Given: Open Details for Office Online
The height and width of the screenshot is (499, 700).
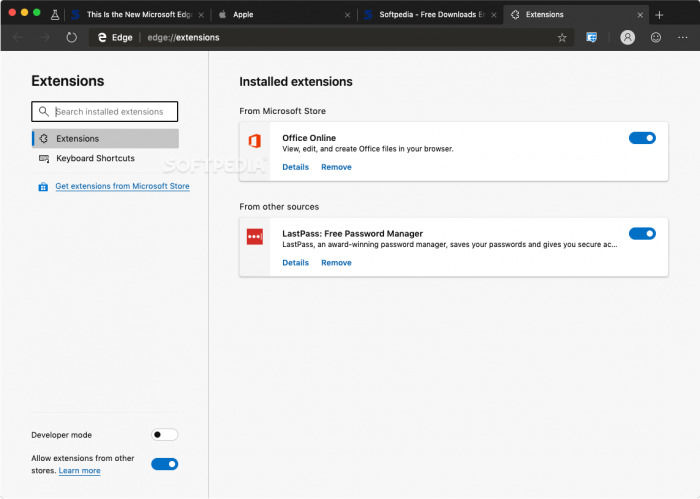Looking at the screenshot, I should (295, 167).
